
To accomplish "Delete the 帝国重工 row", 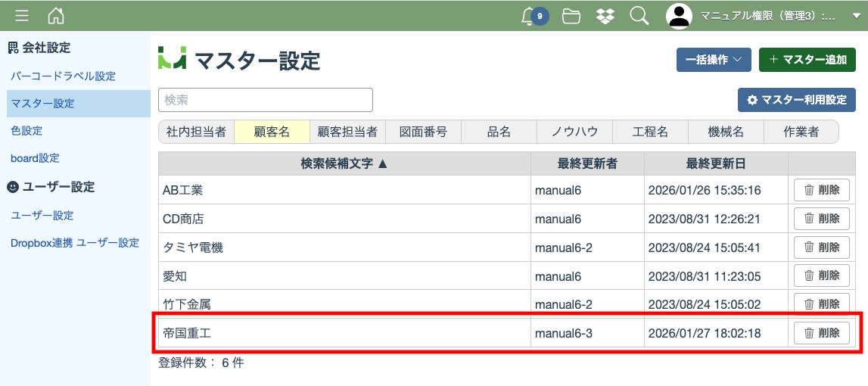I will coord(821,333).
